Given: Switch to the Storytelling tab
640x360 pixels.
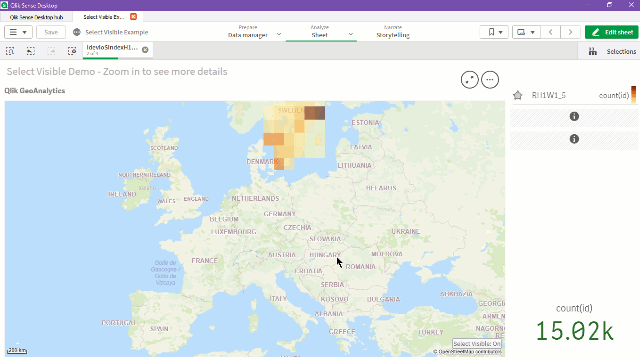Looking at the screenshot, I should [x=393, y=32].
